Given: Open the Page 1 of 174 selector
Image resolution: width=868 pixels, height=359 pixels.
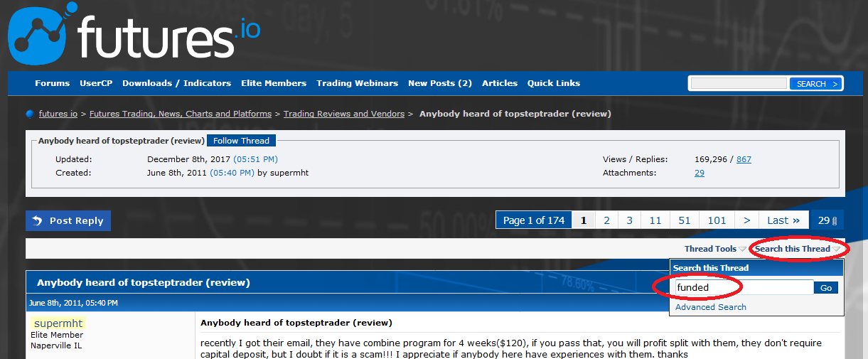Looking at the screenshot, I should [x=534, y=220].
